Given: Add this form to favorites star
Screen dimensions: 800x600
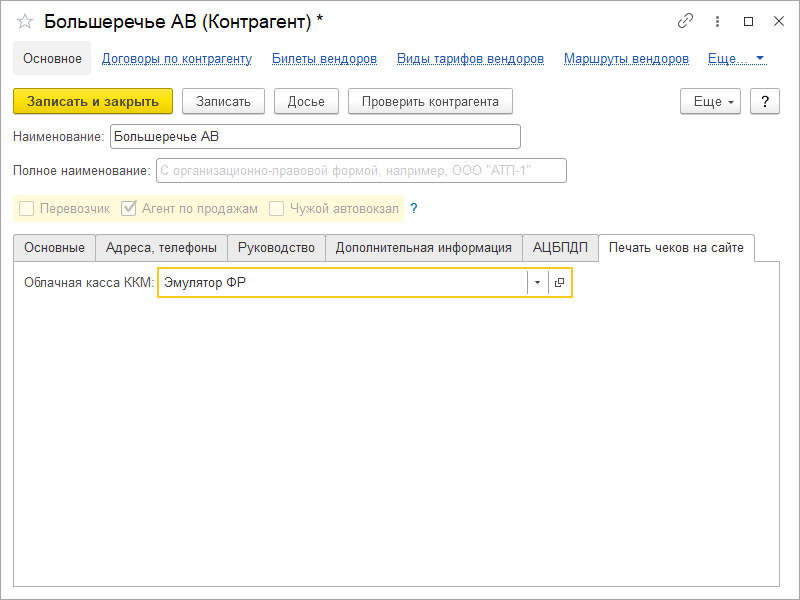Looking at the screenshot, I should (25, 21).
